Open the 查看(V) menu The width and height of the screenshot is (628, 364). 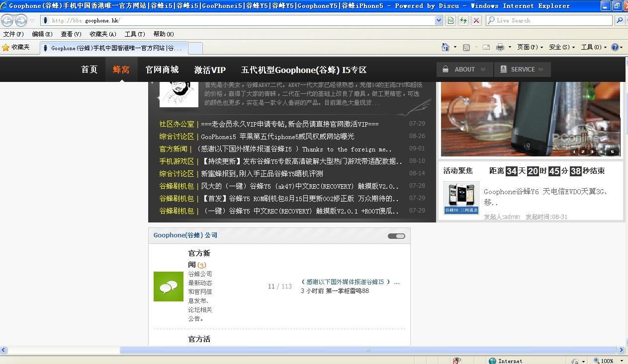click(x=71, y=34)
